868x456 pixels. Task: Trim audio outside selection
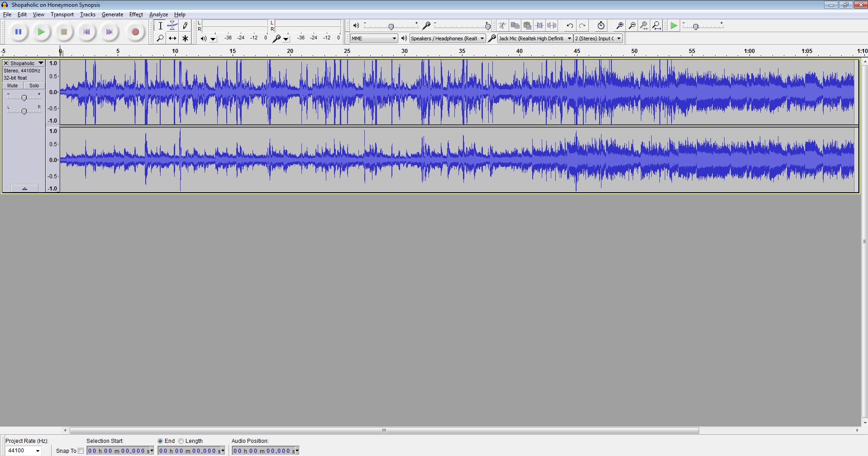tap(539, 25)
